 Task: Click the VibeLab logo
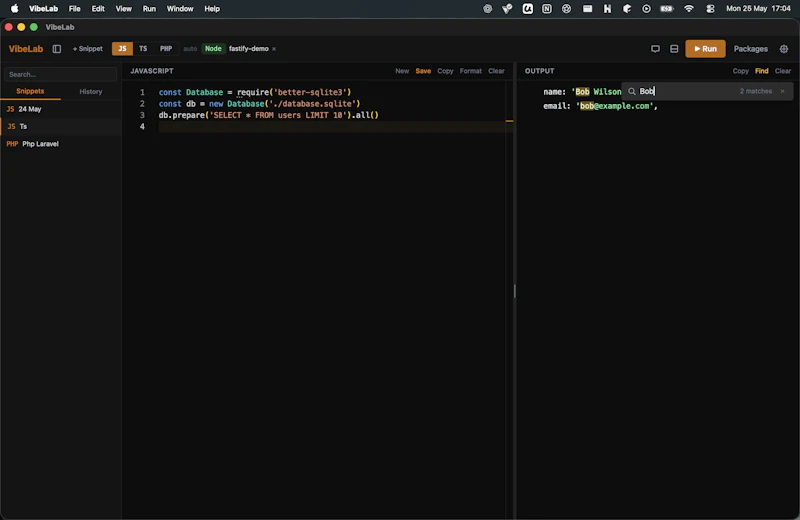tap(26, 49)
